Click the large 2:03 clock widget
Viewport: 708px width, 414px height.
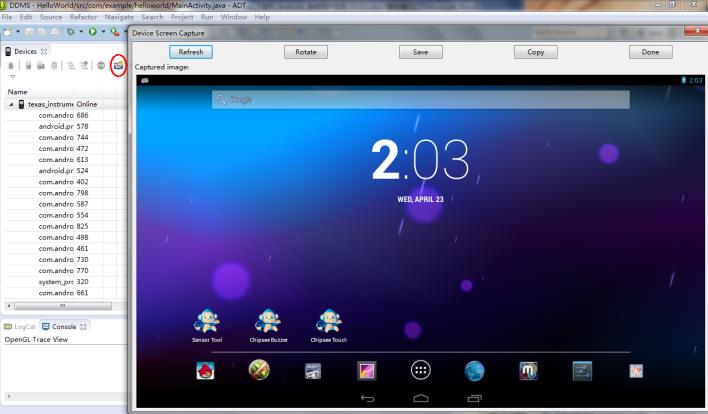420,160
